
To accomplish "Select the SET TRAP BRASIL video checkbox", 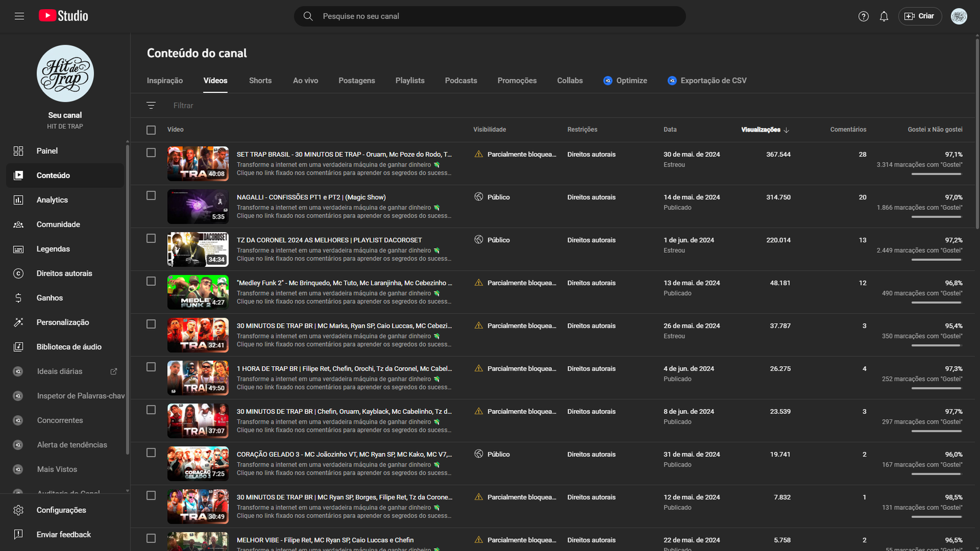I will (151, 153).
